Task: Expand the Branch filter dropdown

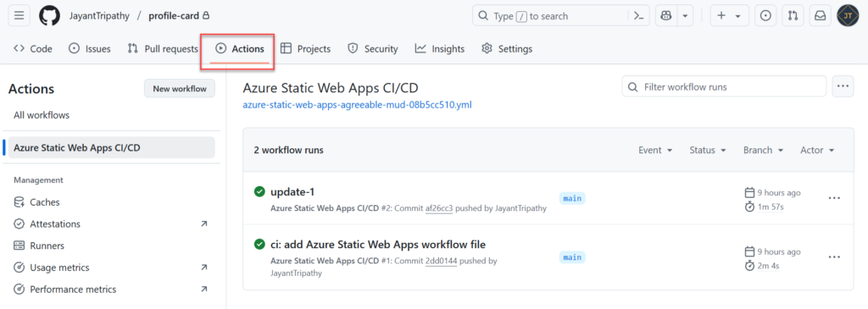Action: [x=764, y=150]
